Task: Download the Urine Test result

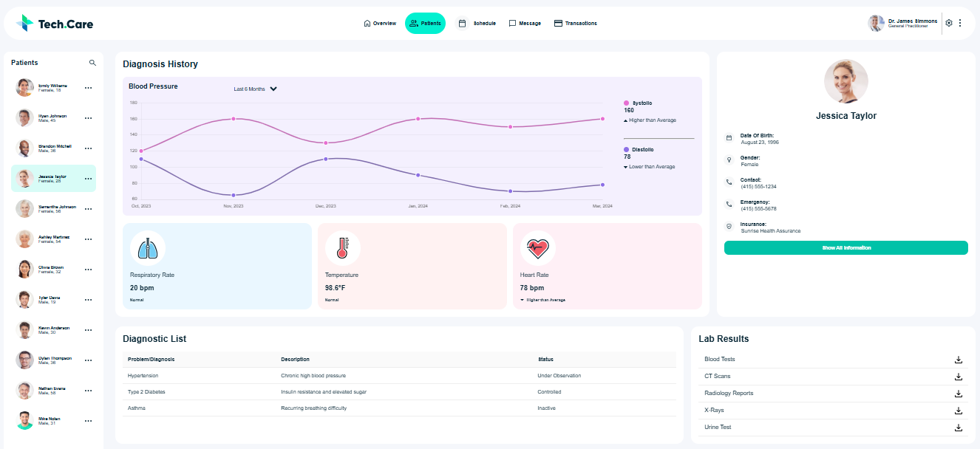Action: pyautogui.click(x=959, y=428)
